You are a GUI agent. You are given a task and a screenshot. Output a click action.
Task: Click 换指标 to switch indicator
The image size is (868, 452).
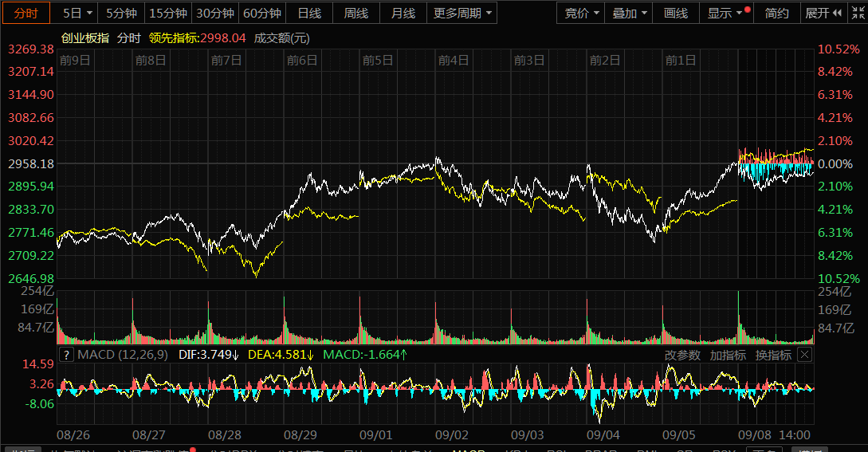(773, 355)
